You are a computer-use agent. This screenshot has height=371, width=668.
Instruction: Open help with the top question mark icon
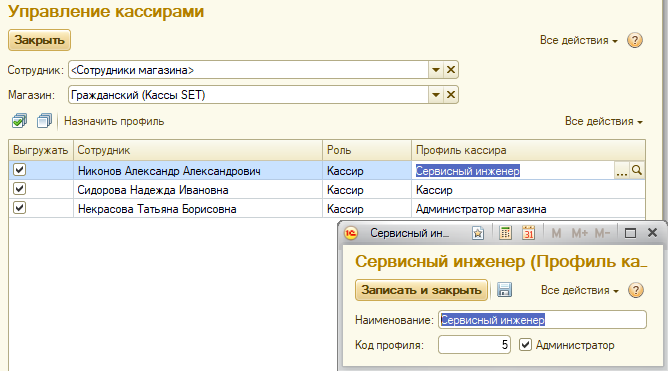(x=635, y=40)
